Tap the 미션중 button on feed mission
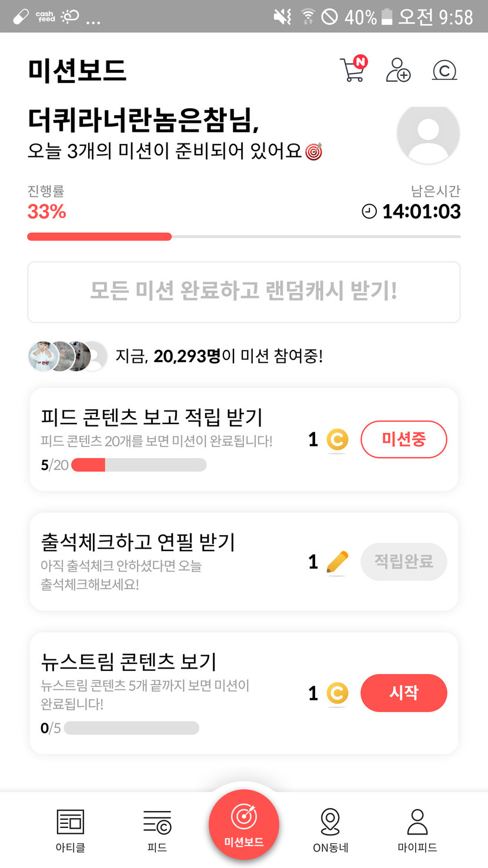 coord(403,439)
